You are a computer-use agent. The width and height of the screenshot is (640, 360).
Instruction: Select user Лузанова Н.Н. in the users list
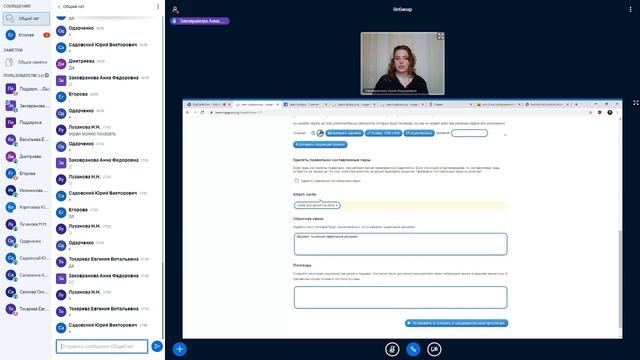(27, 224)
